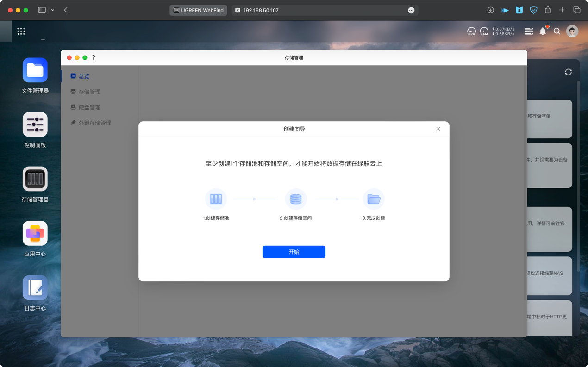Close the 创建向导 dialog
588x367 pixels.
coord(438,129)
